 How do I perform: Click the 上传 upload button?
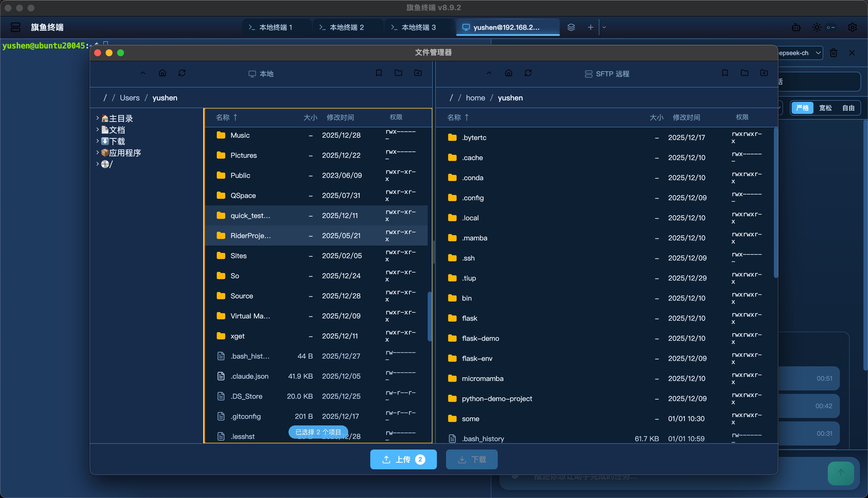point(403,459)
